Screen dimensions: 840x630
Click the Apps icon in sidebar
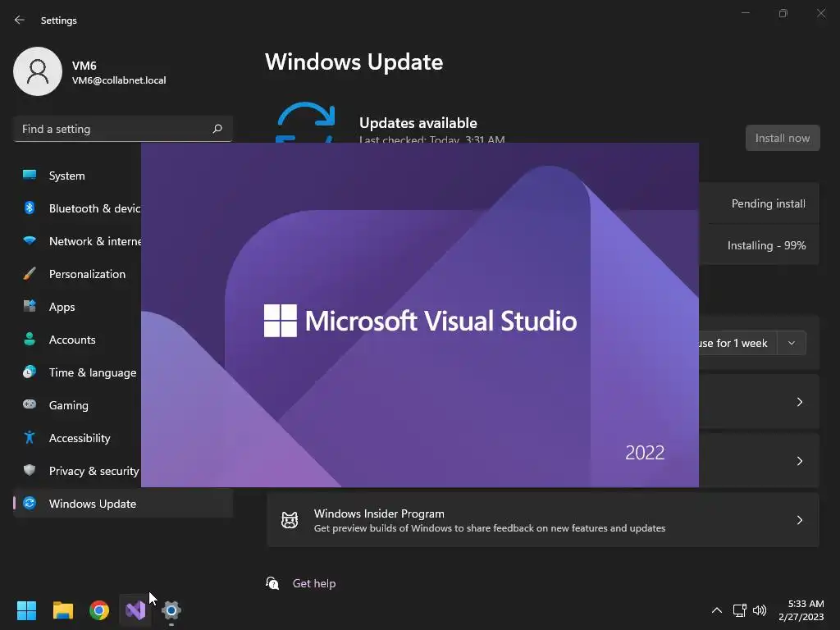coord(30,307)
